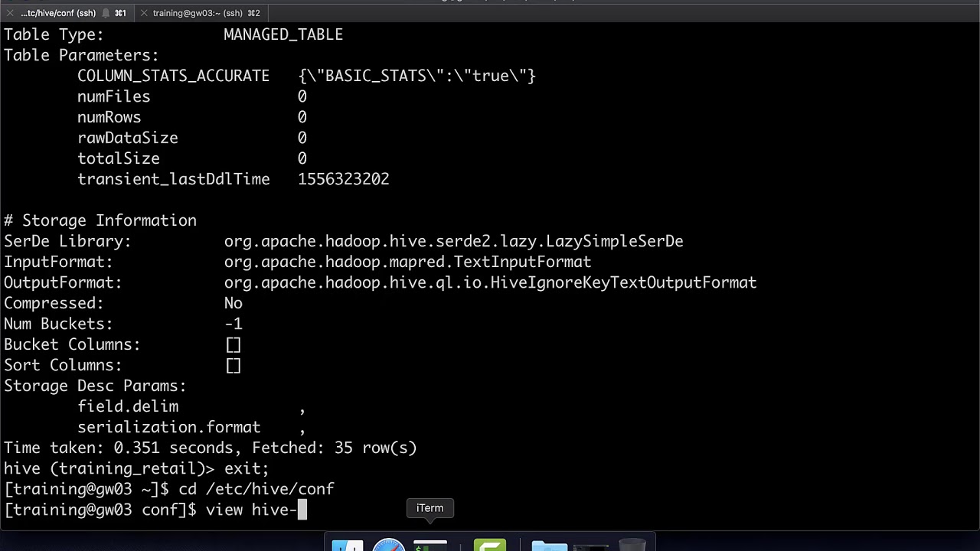980x551 pixels.
Task: Click the org.apache.hadoop.mapred.TextInputFormat value
Action: point(407,262)
